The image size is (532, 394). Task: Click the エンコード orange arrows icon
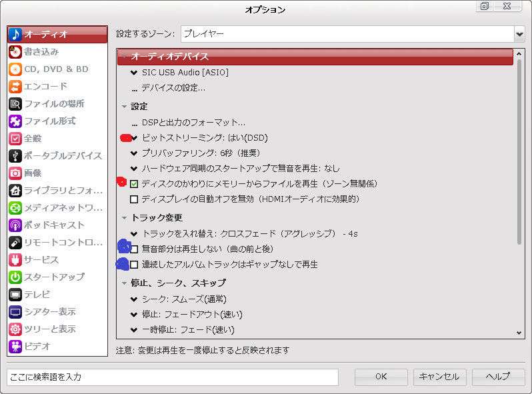pyautogui.click(x=15, y=86)
